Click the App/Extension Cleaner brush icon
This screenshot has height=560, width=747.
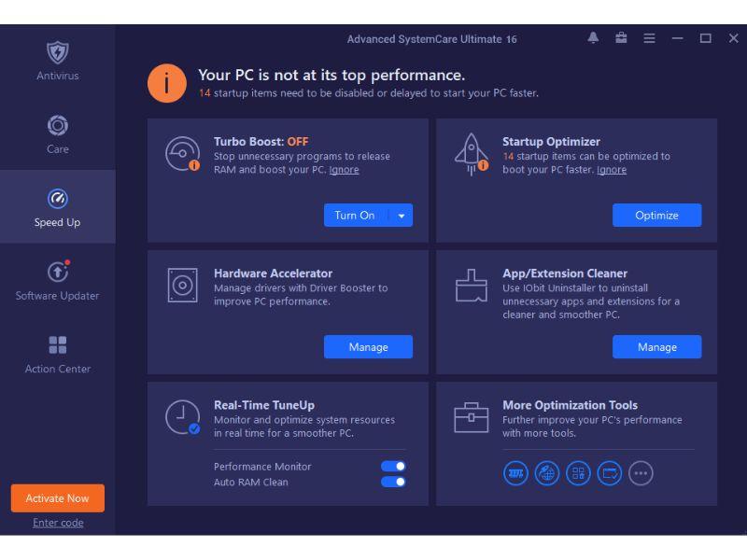tap(472, 286)
